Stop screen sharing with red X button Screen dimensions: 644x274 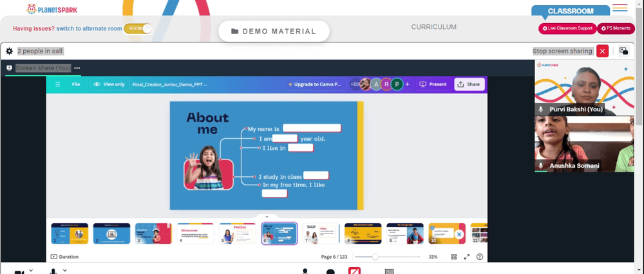(602, 51)
